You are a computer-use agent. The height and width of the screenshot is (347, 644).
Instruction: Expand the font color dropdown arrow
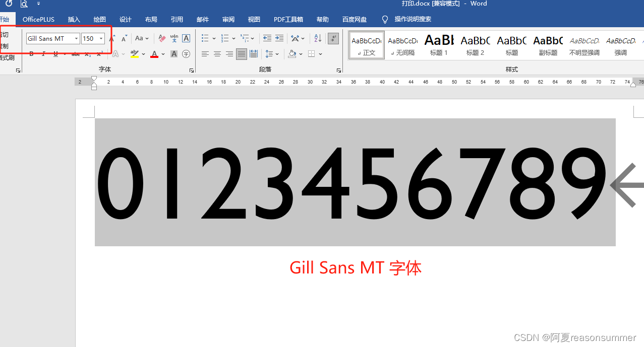[163, 54]
